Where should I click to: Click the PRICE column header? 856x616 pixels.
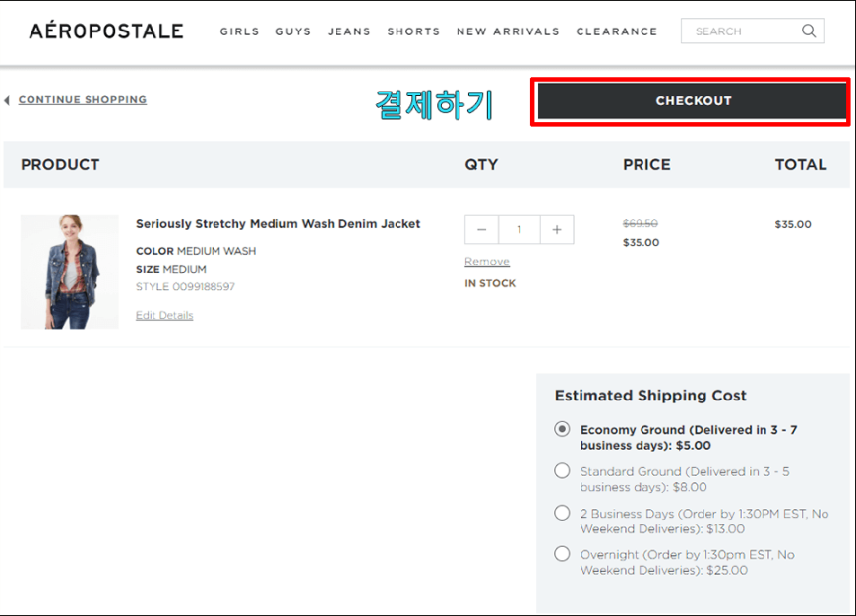point(646,165)
